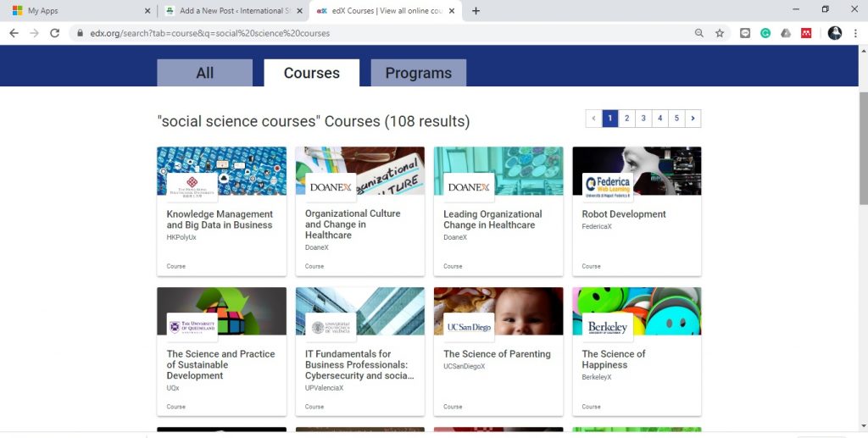
Task: Open the Google Drive extension icon
Action: (x=786, y=33)
